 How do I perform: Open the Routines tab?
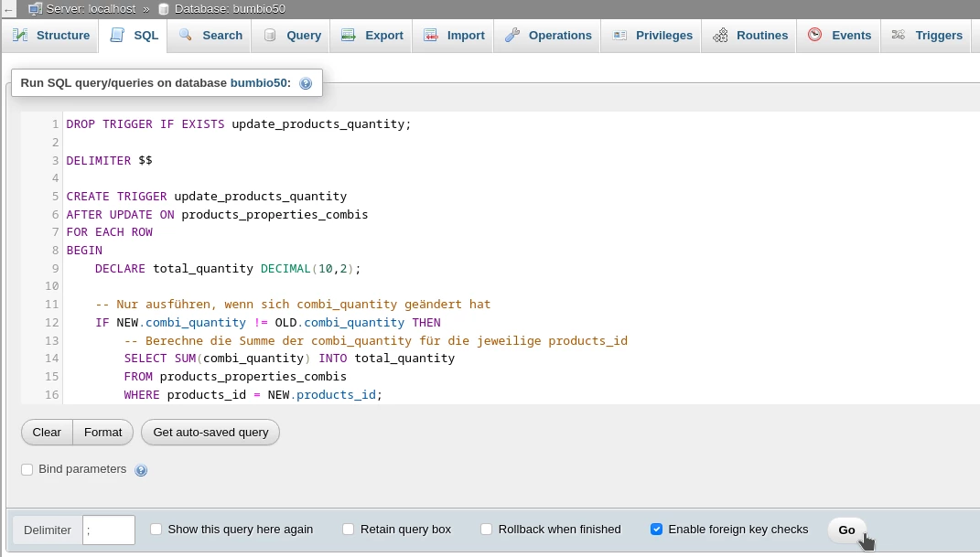750,36
